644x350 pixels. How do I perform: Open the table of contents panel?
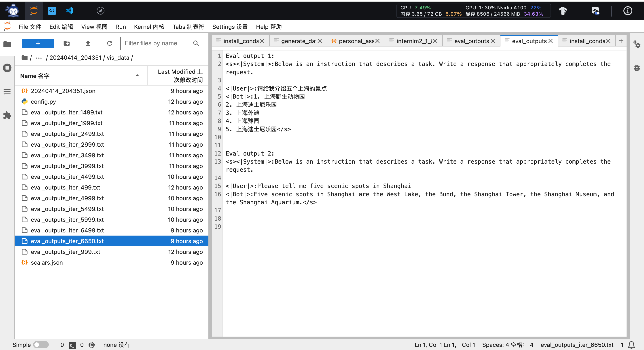pos(7,92)
